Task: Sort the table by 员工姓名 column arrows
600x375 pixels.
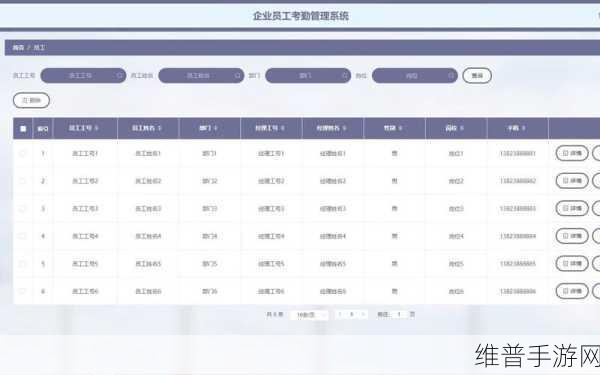Action: tap(160, 128)
